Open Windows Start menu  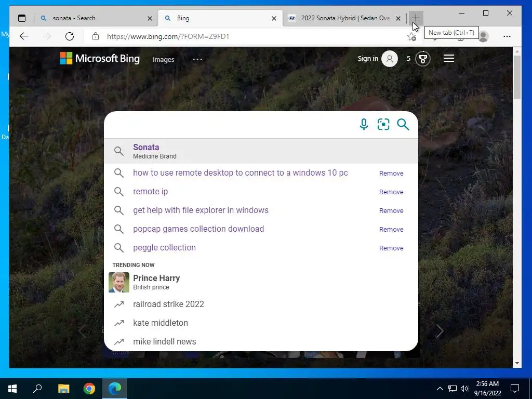click(12, 389)
